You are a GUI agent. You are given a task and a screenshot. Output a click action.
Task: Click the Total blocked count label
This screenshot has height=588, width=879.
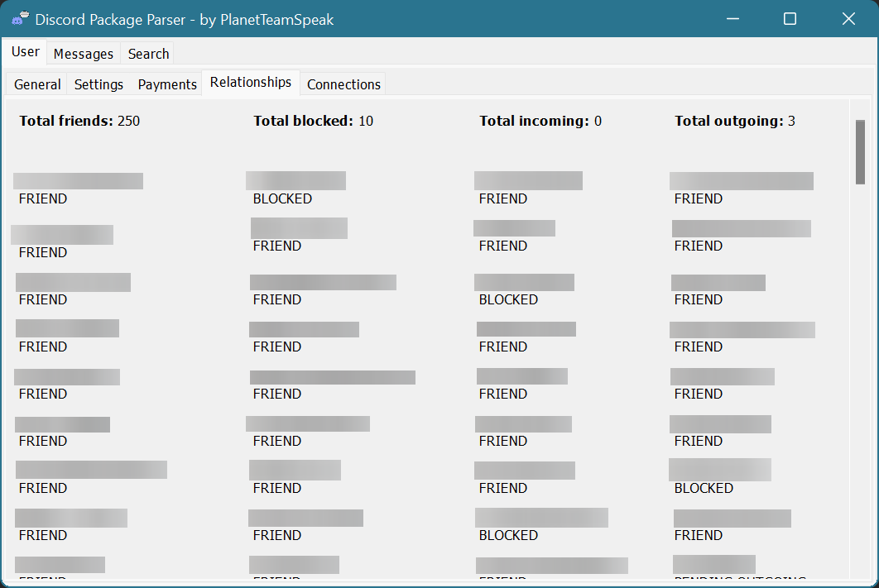(314, 121)
